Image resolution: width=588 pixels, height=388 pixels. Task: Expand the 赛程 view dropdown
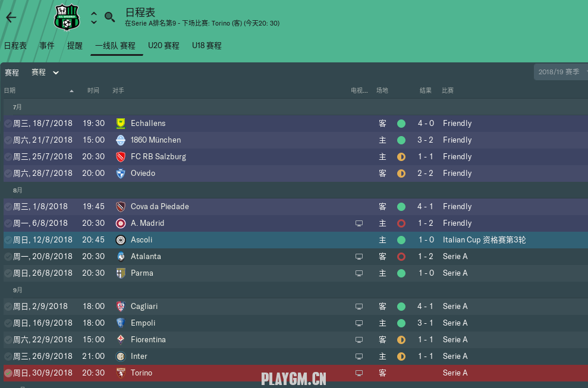coord(45,72)
